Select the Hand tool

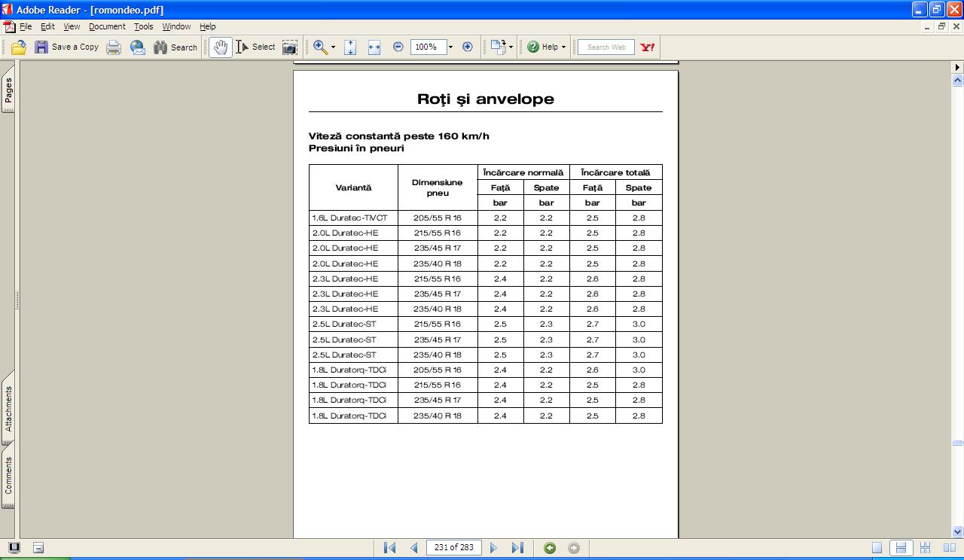[x=220, y=47]
